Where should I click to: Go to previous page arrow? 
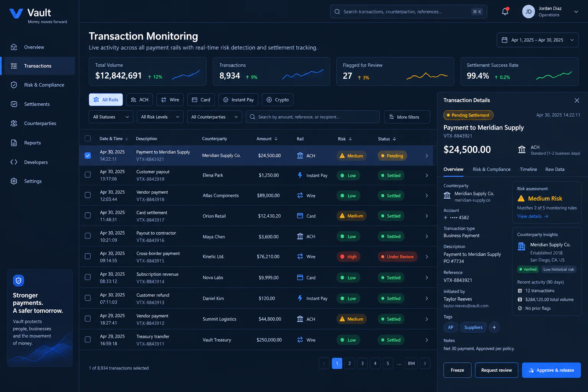[x=324, y=363]
